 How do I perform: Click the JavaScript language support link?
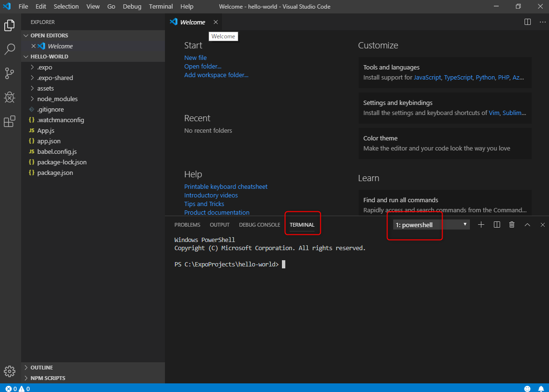pos(427,77)
